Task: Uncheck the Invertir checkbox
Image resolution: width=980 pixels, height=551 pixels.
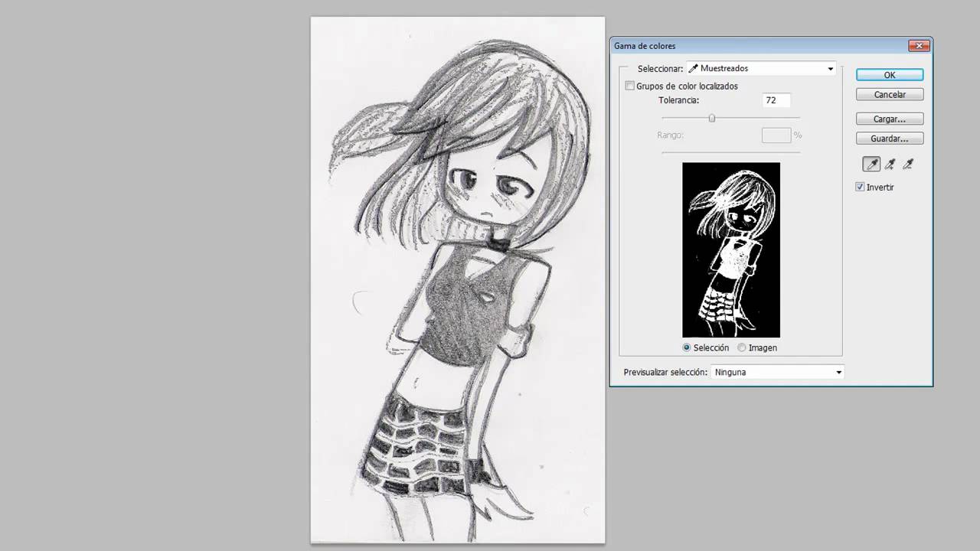Action: [860, 187]
